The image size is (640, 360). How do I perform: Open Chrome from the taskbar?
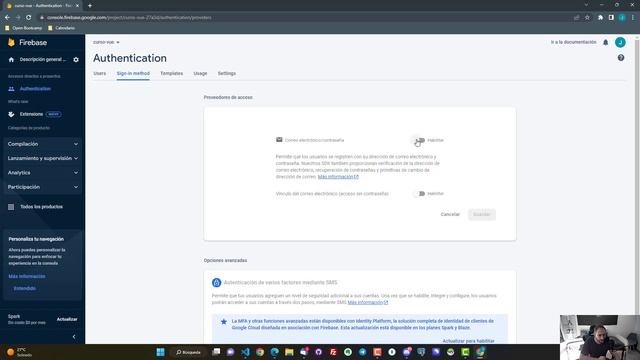pyautogui.click(x=260, y=352)
